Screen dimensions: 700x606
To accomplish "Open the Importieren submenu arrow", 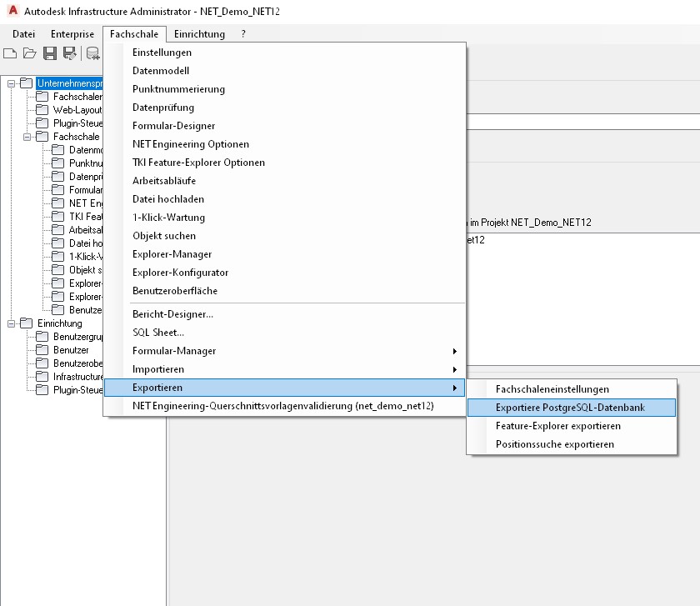I will click(x=454, y=370).
